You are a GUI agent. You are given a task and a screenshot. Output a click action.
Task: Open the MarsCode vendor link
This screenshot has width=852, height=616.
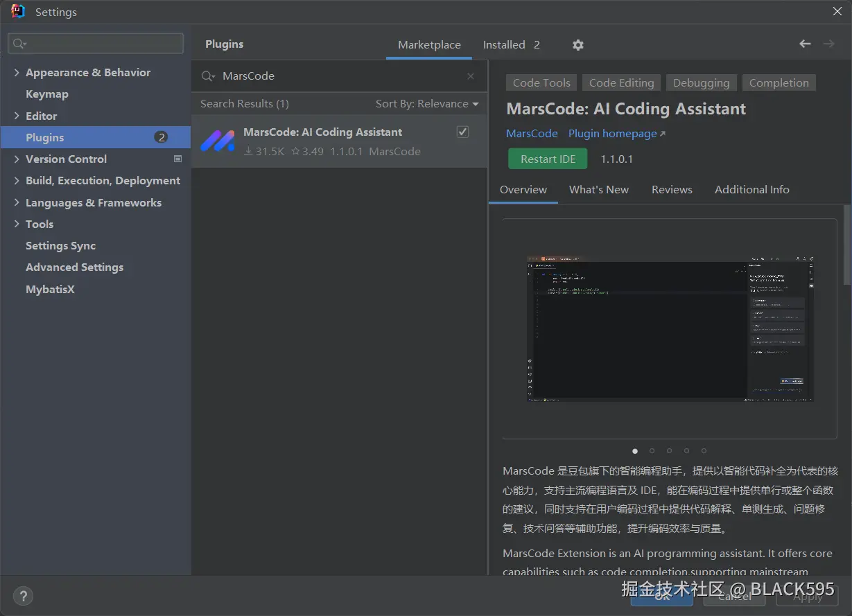(532, 134)
